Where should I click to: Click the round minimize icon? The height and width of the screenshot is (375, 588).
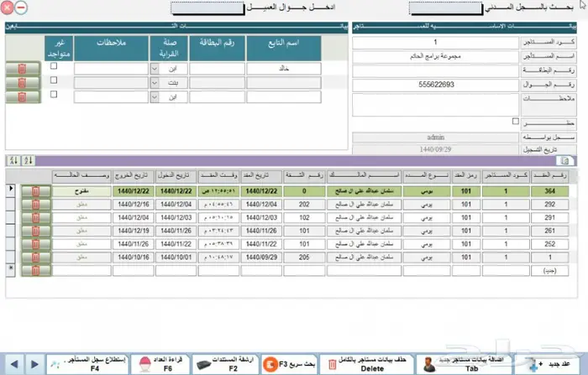[21, 8]
